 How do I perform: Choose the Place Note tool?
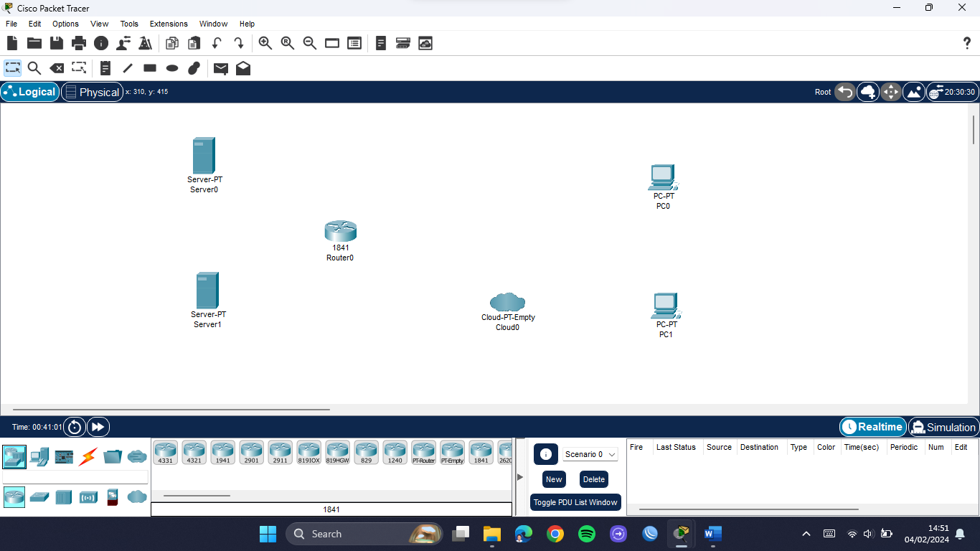(x=105, y=68)
